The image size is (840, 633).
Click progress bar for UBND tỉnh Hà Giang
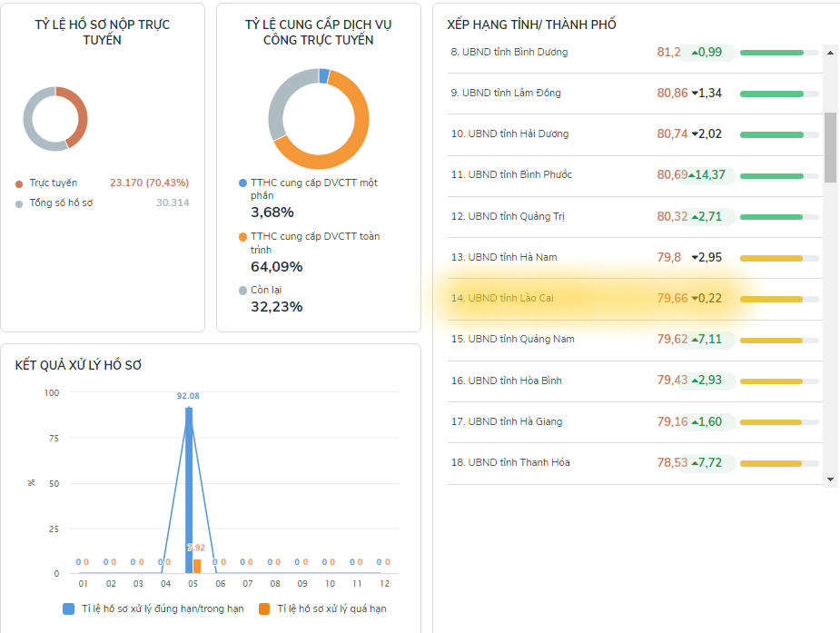click(x=778, y=422)
